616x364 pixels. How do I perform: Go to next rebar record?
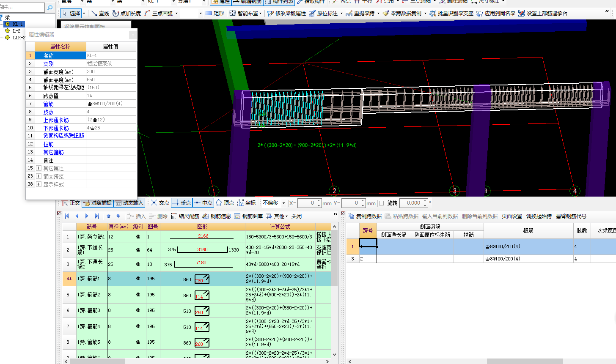pos(87,216)
